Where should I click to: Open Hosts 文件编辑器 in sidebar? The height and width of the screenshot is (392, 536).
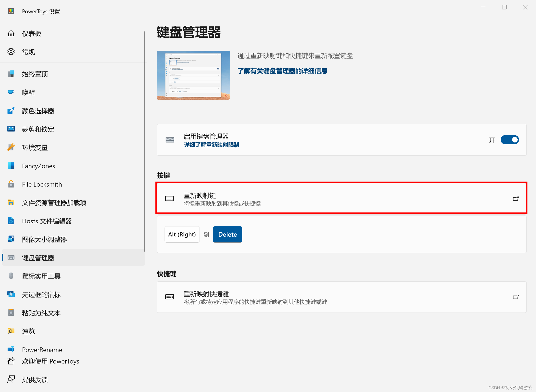tap(47, 221)
